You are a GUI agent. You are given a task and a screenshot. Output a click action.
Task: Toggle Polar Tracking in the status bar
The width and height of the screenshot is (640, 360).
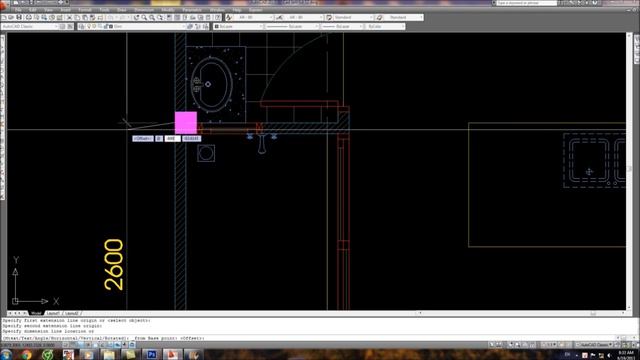tap(88, 345)
